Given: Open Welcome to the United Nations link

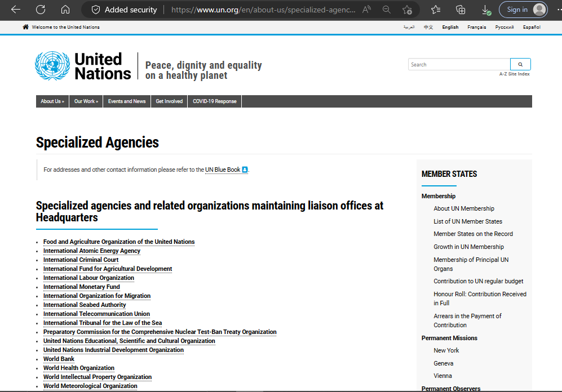Looking at the screenshot, I should [65, 27].
